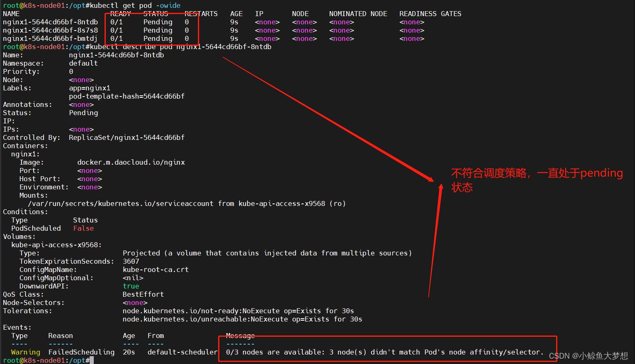The height and width of the screenshot is (364, 635).
Task: Click the pod name nginx1-5644cd66bf-bmtdj
Action: (x=50, y=38)
